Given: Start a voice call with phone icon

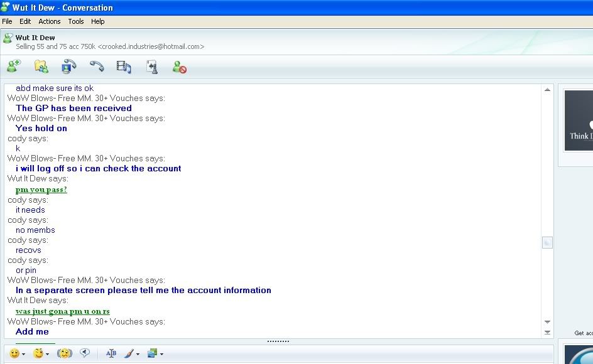Looking at the screenshot, I should (97, 67).
